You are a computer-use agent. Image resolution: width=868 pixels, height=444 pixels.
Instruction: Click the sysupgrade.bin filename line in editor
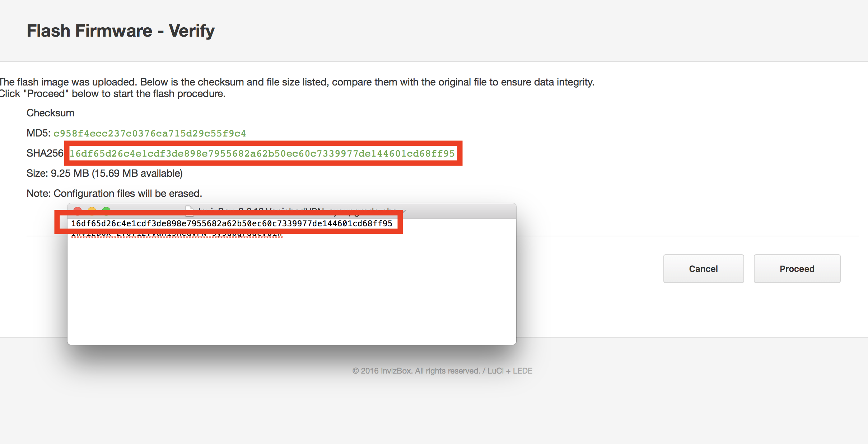[177, 235]
